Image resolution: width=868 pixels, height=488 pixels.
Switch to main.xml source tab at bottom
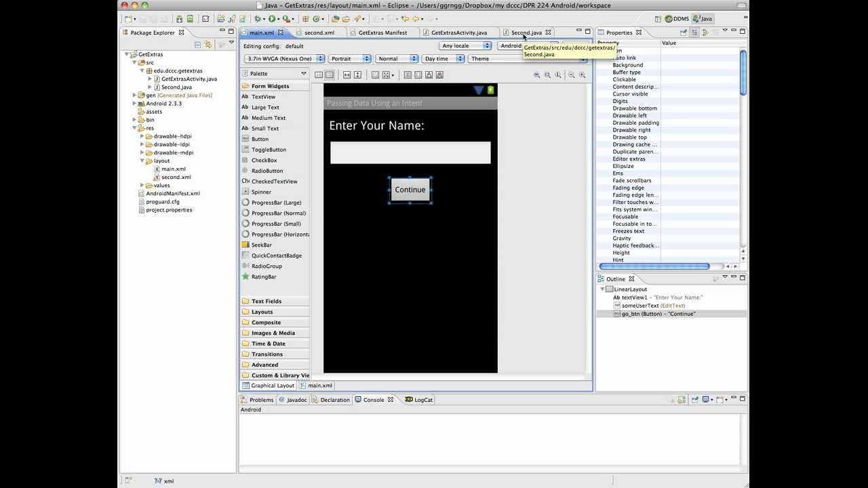coord(316,386)
